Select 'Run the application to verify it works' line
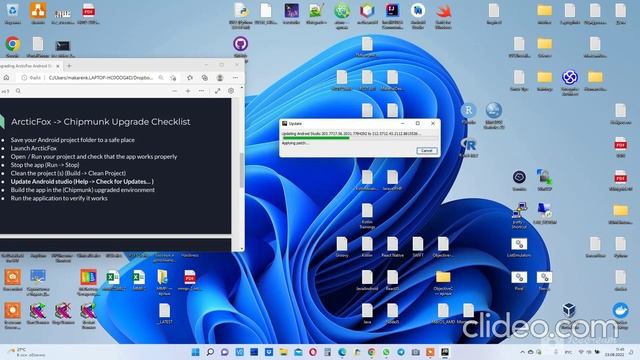 [59, 198]
